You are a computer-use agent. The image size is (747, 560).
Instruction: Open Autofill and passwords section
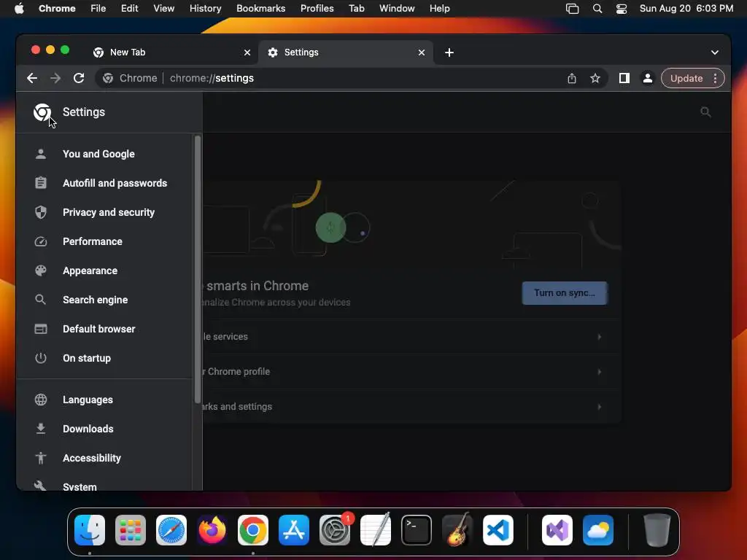[x=115, y=183]
